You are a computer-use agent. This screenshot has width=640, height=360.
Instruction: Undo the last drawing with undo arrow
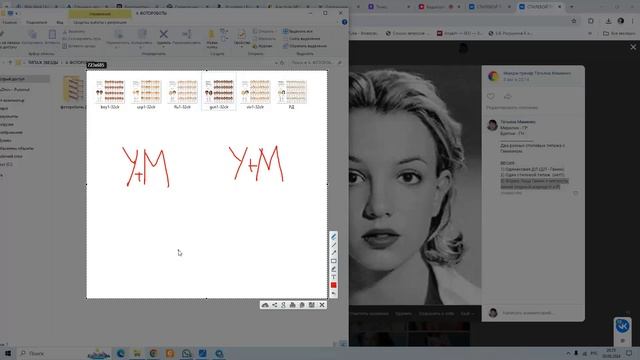tap(333, 293)
